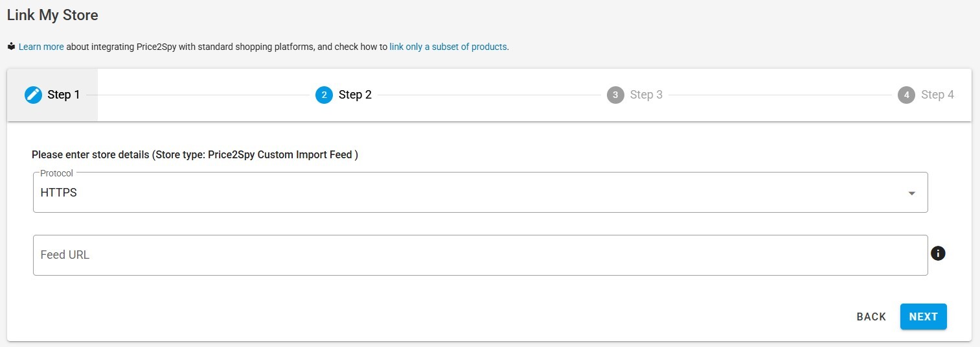
Task: Expand protocol list via the caret arrow
Action: pyautogui.click(x=911, y=193)
